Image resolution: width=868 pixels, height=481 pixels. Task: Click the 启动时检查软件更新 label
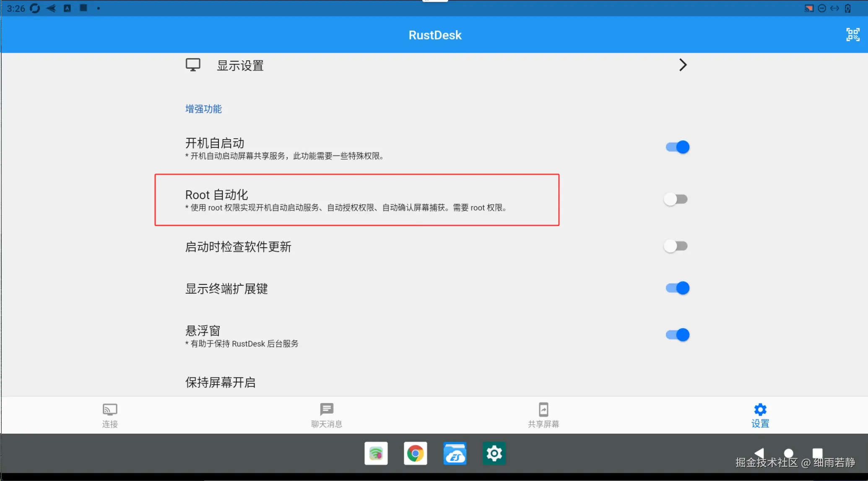point(238,247)
